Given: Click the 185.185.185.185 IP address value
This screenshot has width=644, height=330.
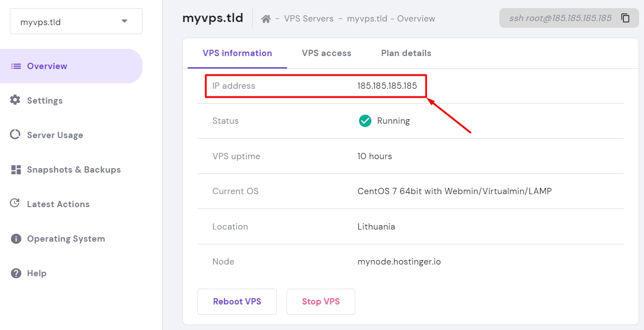Looking at the screenshot, I should click(x=387, y=86).
